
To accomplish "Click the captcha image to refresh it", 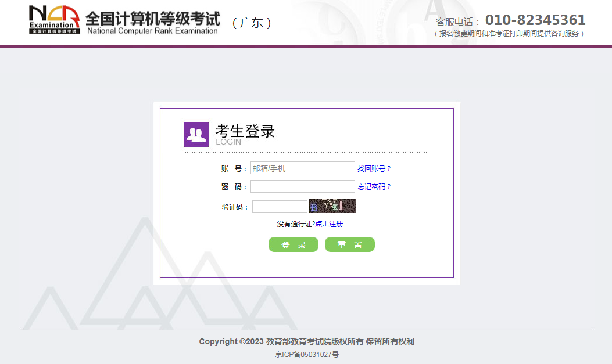I will tap(332, 206).
